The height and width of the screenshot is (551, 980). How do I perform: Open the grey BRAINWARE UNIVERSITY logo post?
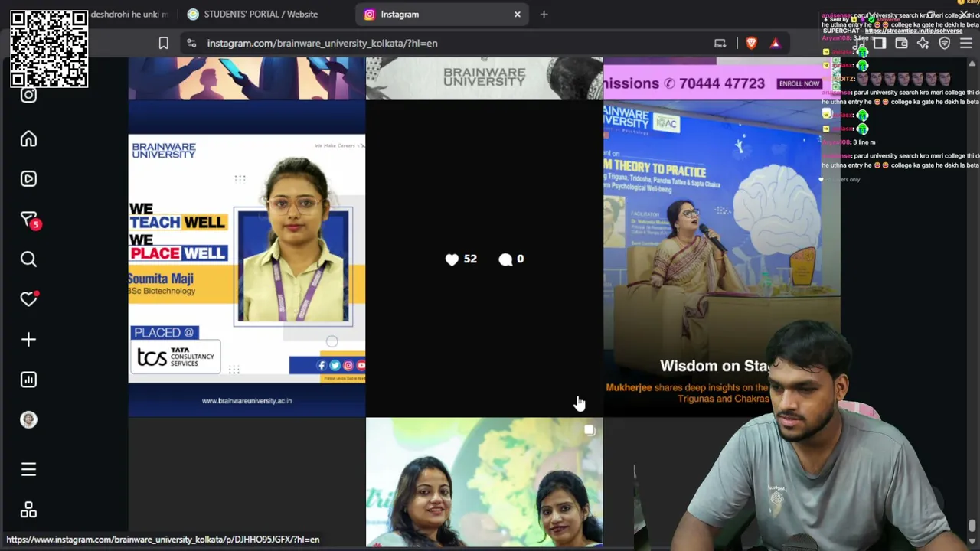pyautogui.click(x=484, y=79)
